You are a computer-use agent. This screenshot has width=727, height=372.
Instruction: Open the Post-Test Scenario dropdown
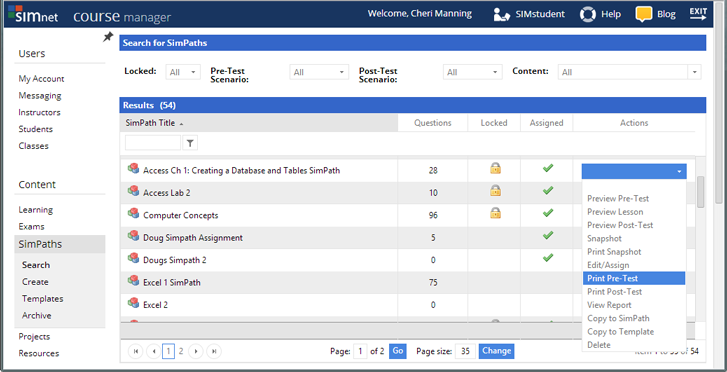coord(472,72)
